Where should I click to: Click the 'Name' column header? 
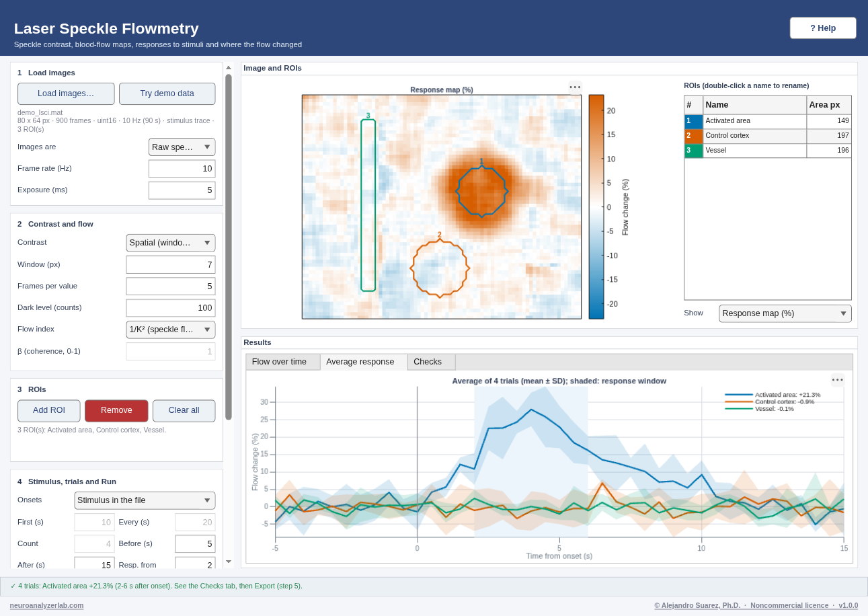[754, 105]
